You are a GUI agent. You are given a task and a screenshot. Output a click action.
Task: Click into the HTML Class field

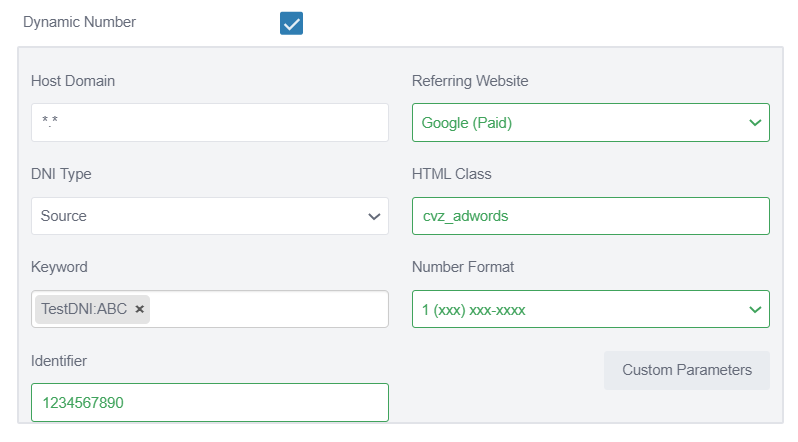click(590, 216)
